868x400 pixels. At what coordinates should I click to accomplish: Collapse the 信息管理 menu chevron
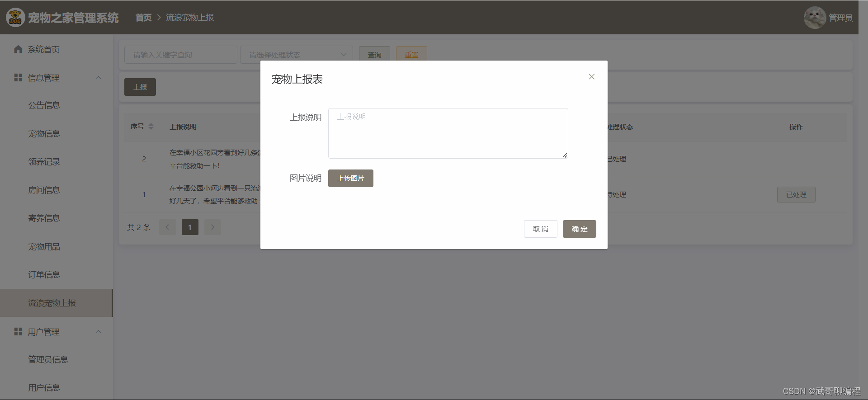click(x=98, y=78)
